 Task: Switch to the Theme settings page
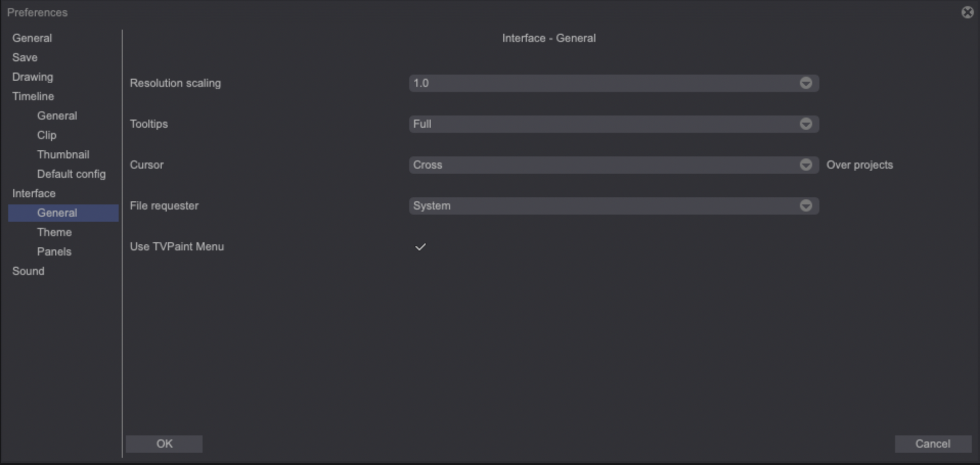click(54, 232)
